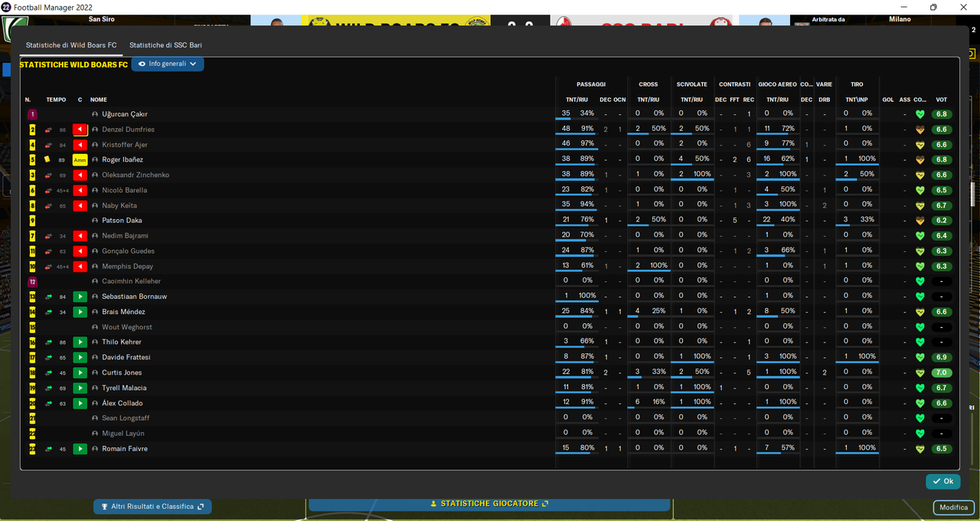Click Brais Méndez player name
Viewport: 980px width, 521px height.
point(123,312)
